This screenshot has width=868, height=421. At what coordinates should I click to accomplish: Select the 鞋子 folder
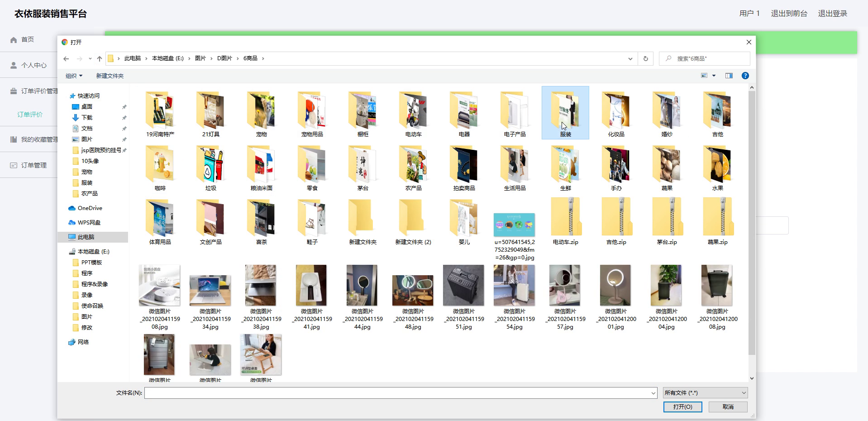click(x=312, y=221)
